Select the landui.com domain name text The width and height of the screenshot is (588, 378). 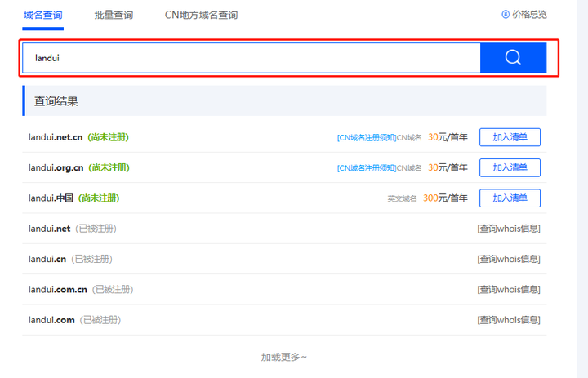51,320
